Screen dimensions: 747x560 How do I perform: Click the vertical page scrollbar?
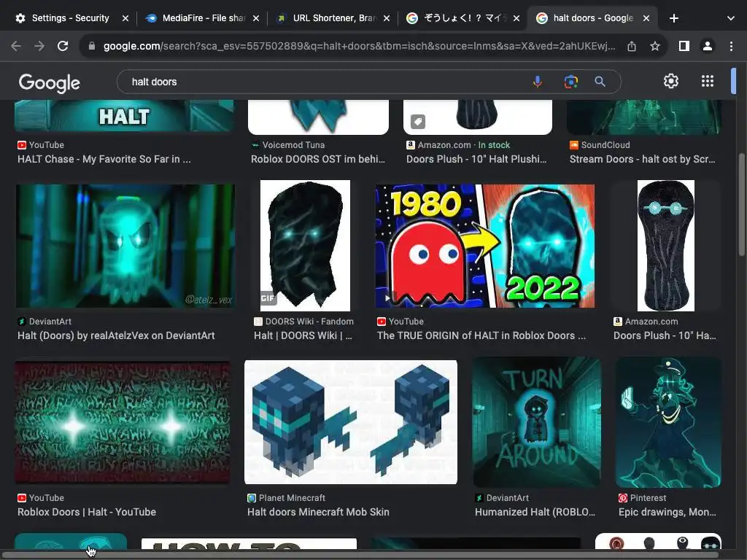pos(741,205)
